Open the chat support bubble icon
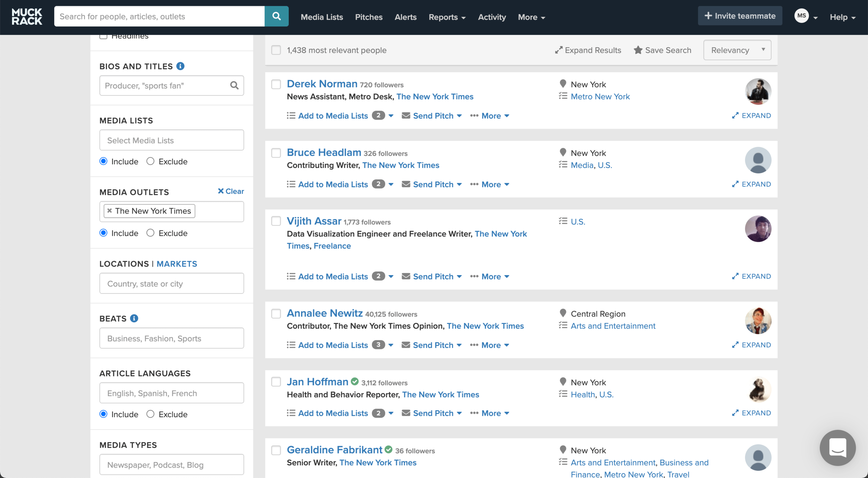 (x=837, y=447)
